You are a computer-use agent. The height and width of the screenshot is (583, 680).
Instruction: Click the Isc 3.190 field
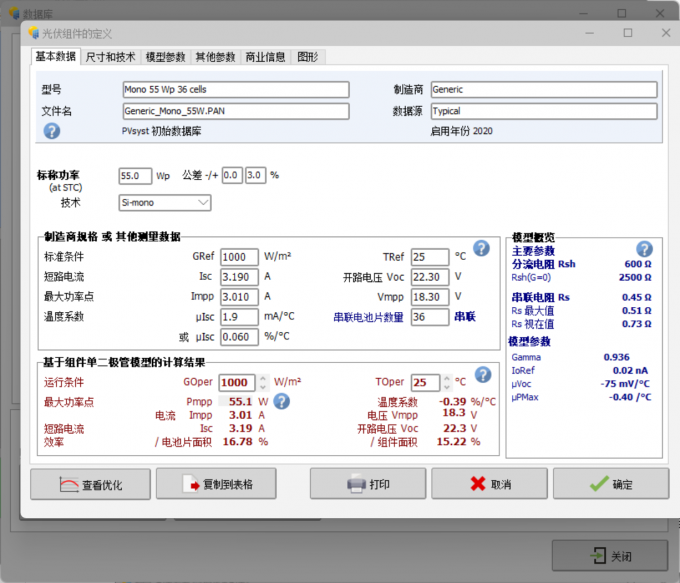coord(239,277)
